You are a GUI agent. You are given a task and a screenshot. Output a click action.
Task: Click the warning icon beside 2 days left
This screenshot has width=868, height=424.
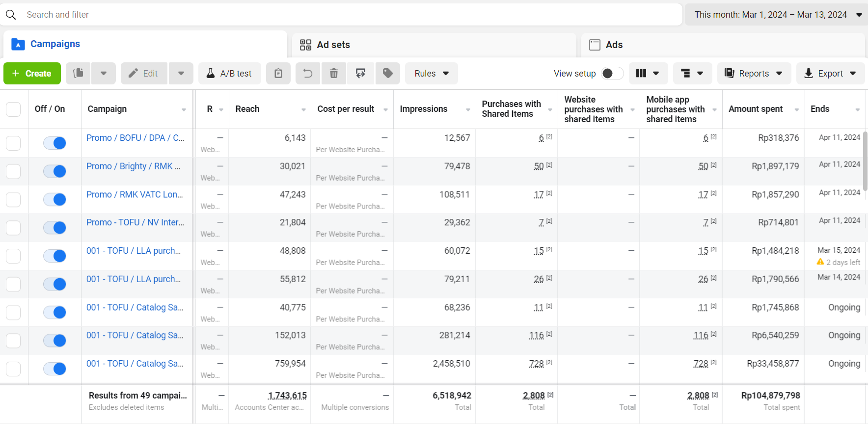(x=820, y=262)
